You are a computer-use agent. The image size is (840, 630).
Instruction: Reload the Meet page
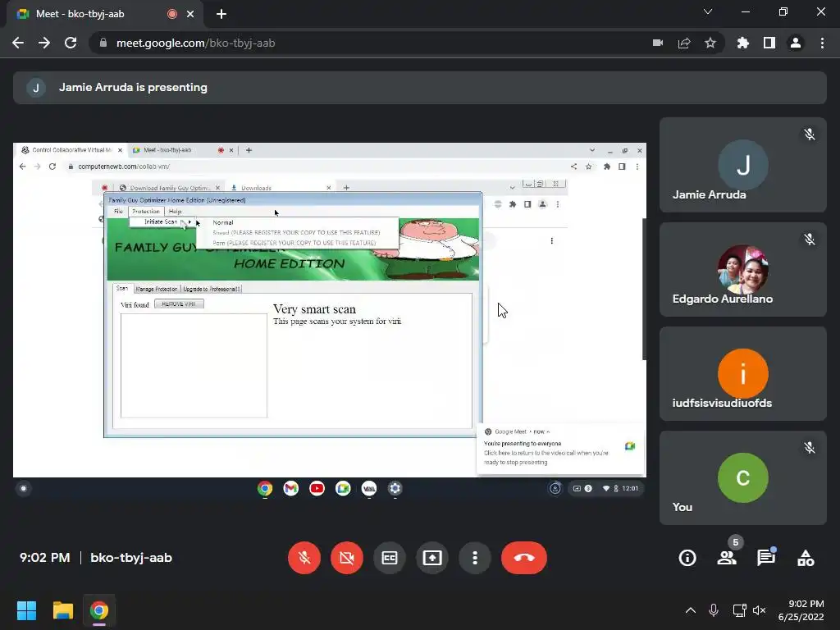(71, 43)
